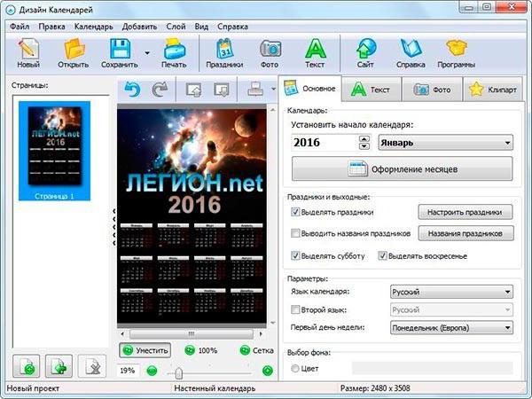This screenshot has width=532, height=399.
Task: Open the Праздники holidays toolbar icon
Action: 224,53
